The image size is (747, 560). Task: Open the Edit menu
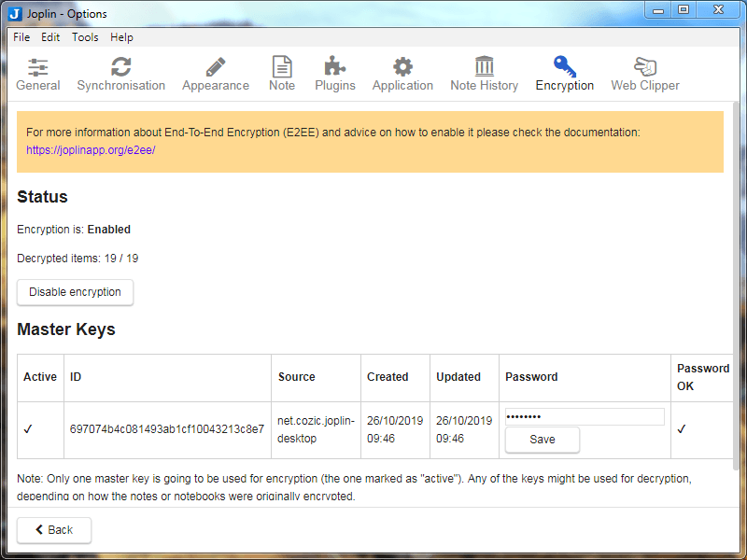pos(50,37)
